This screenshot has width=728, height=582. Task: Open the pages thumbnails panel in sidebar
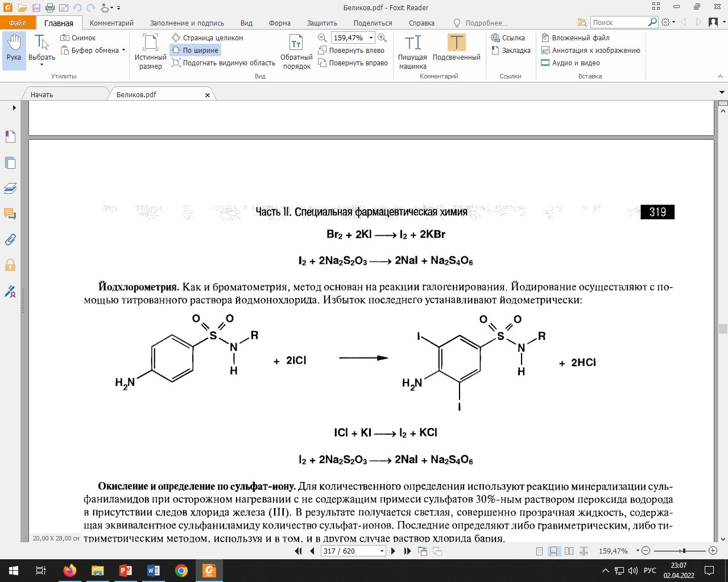coord(10,163)
